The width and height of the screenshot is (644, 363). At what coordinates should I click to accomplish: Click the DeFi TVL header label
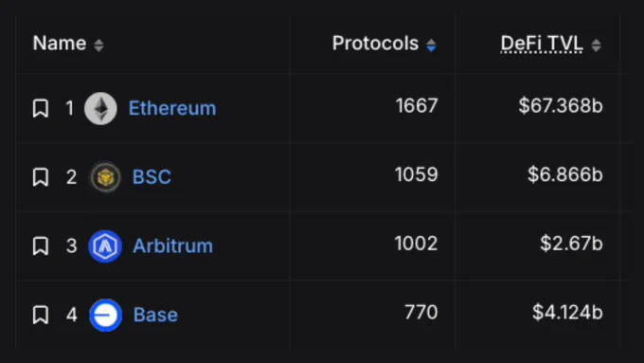point(542,44)
